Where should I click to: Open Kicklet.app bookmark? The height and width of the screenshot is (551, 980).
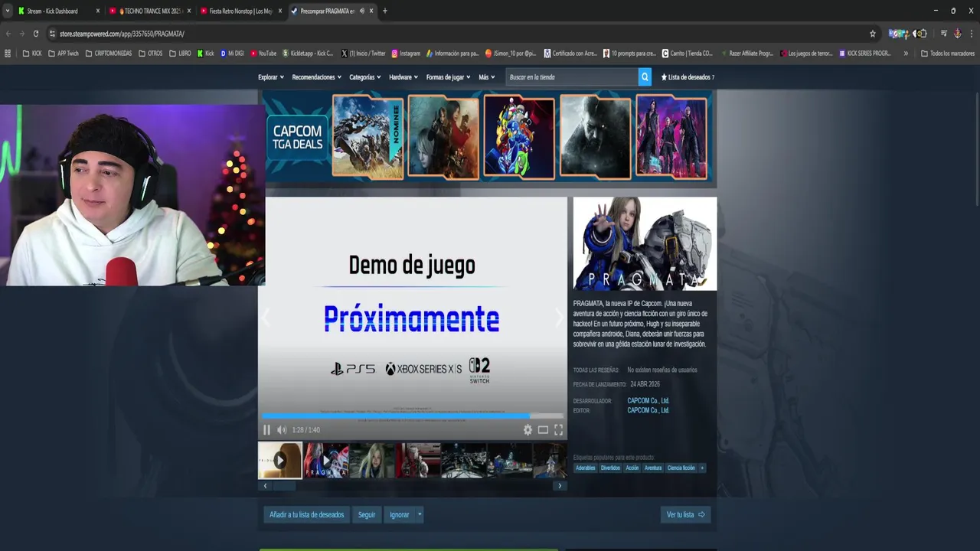308,54
